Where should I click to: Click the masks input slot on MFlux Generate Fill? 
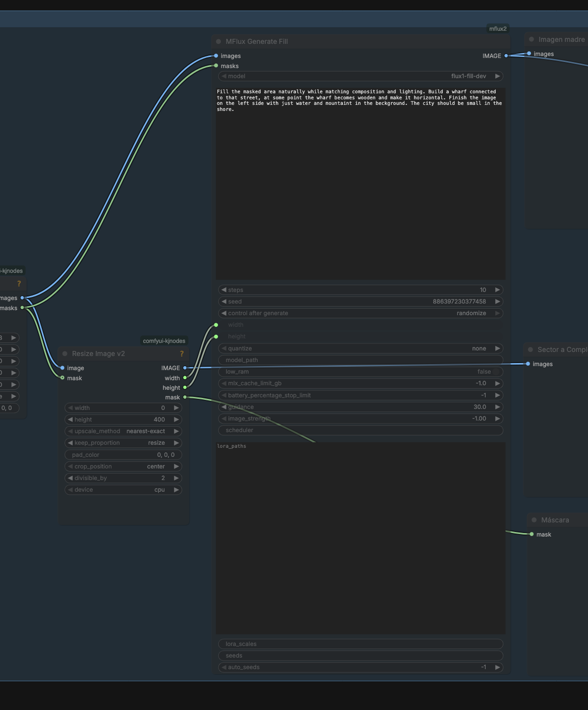(216, 66)
